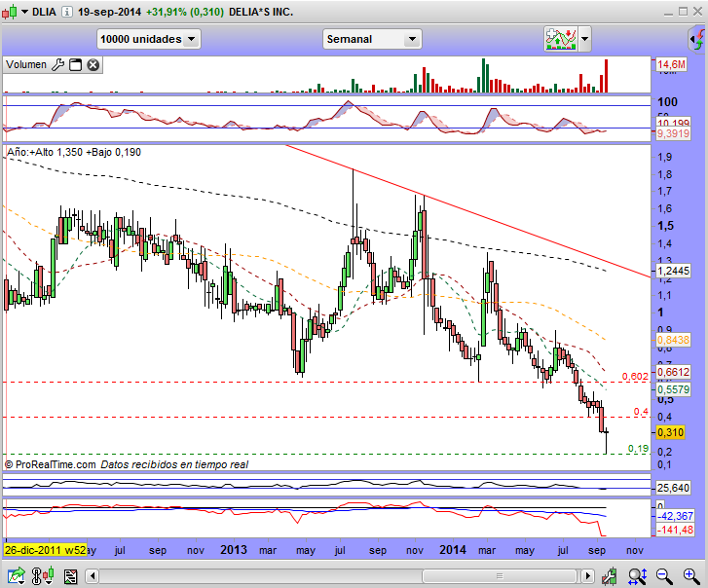Screen dimensions: 708x588
Task: Click the 25,640 indicator value label
Action: (x=673, y=488)
